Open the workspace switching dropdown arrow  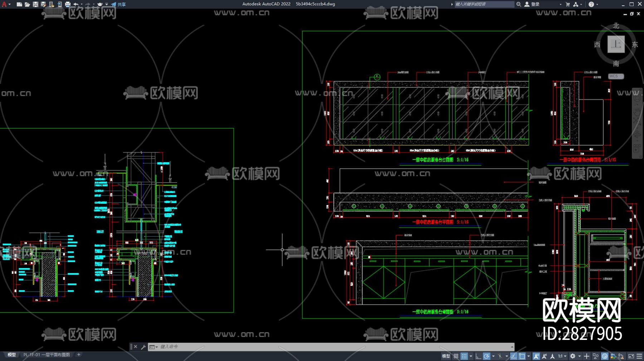579,356
